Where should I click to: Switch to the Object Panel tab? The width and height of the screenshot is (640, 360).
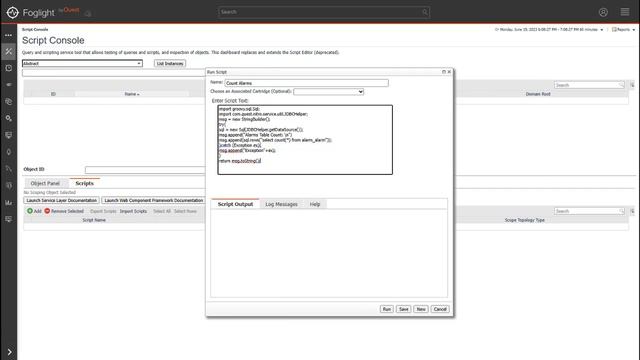tap(45, 183)
